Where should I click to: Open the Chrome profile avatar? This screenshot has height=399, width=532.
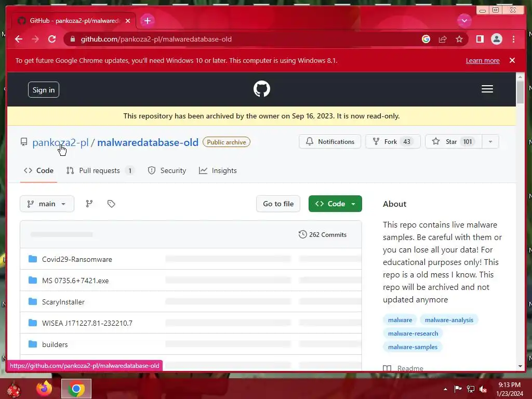click(x=496, y=39)
